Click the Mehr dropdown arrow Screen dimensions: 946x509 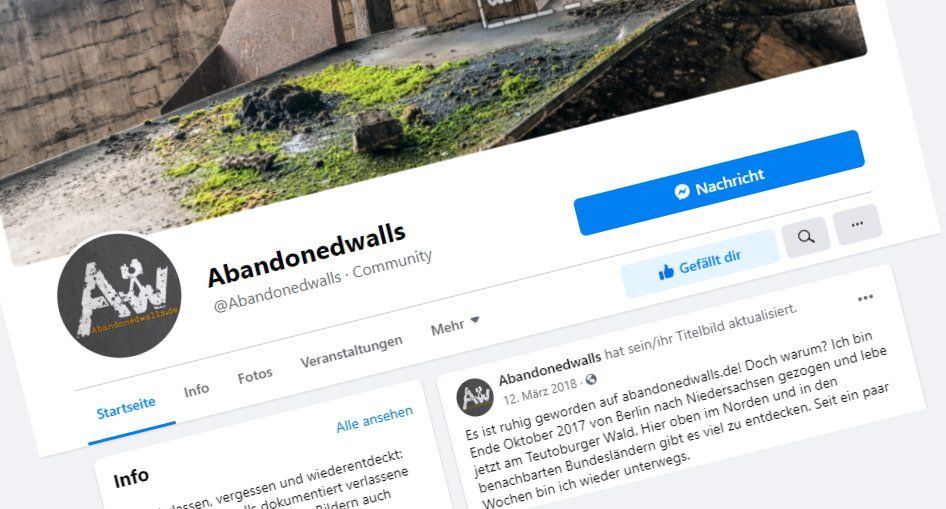pos(475,320)
